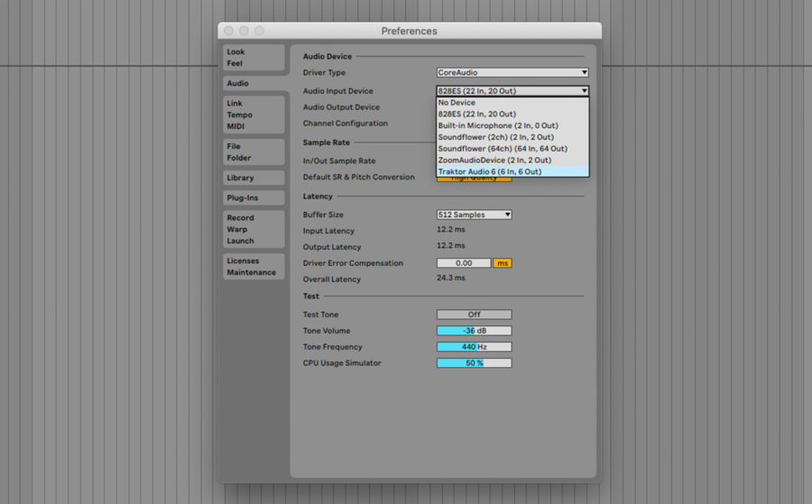
Task: Adjust the Tone Volume slider
Action: pyautogui.click(x=474, y=331)
